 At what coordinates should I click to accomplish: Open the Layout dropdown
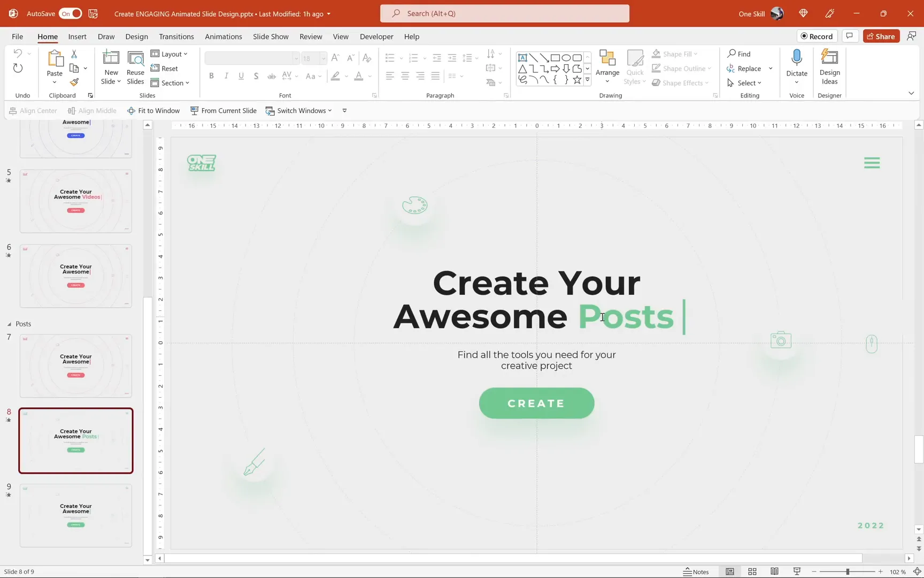[169, 54]
